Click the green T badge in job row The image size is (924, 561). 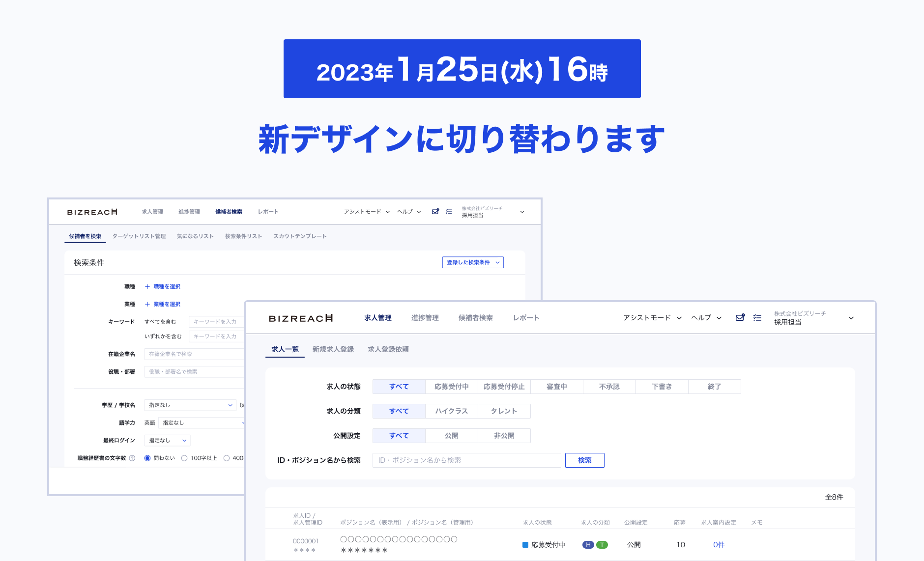(x=602, y=545)
